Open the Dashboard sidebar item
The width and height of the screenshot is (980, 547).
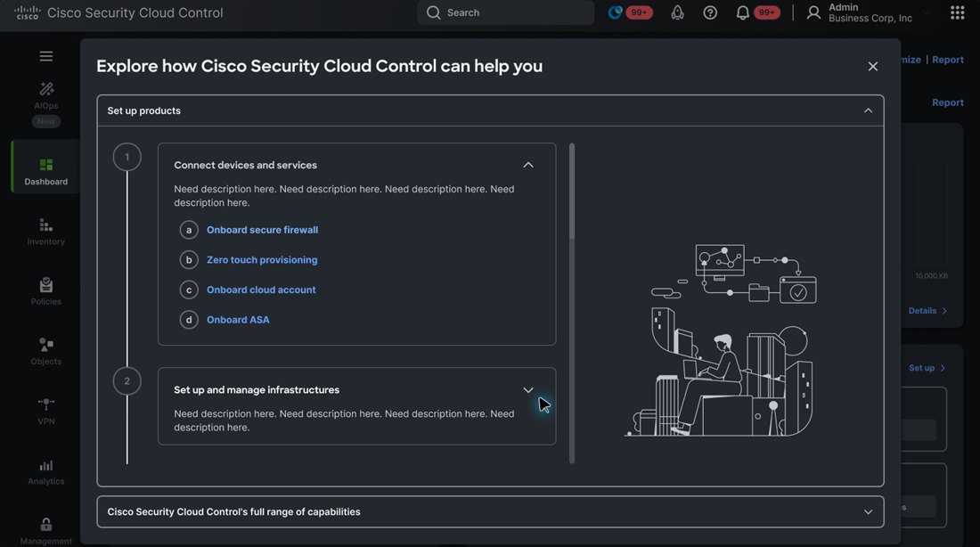click(46, 171)
